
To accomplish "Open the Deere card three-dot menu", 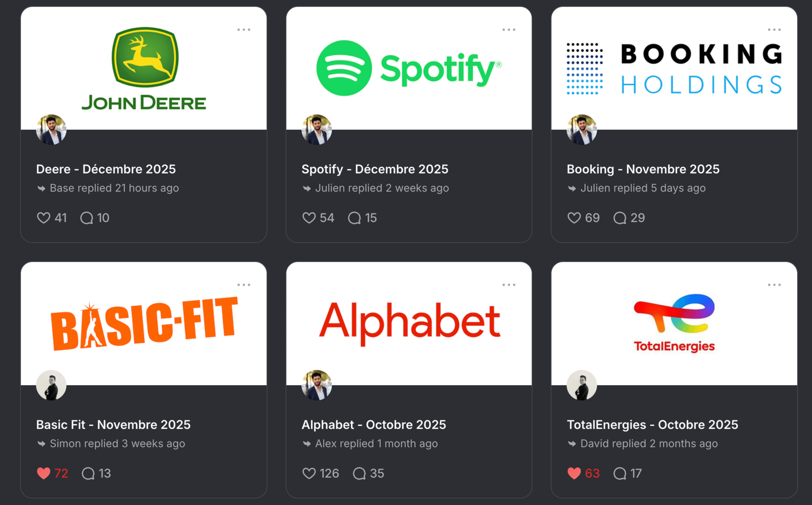I will tap(244, 30).
